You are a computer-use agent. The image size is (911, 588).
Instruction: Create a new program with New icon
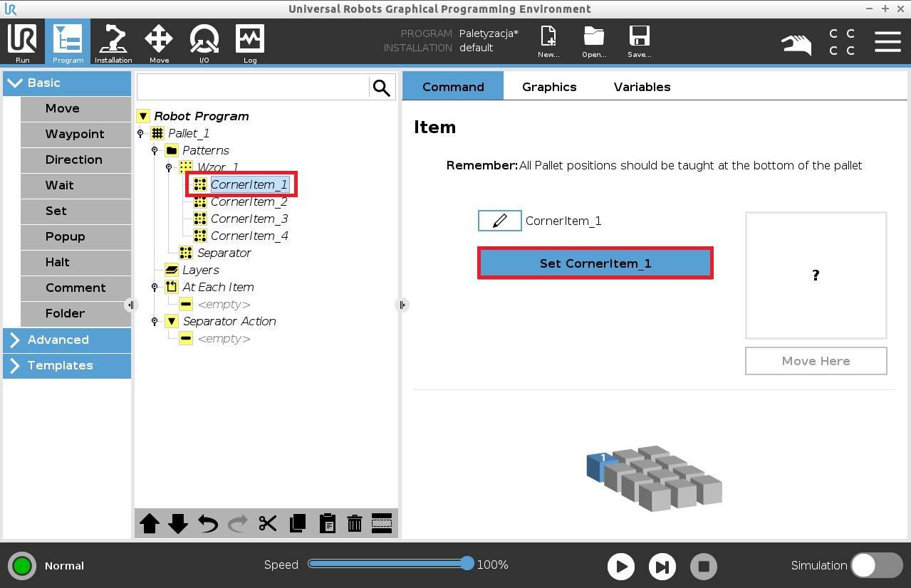click(x=548, y=43)
